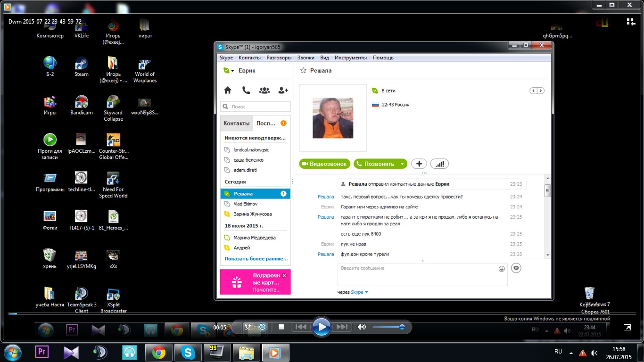Click the add contact icon in Skype
Screen dimensions: 644x362
tap(283, 90)
